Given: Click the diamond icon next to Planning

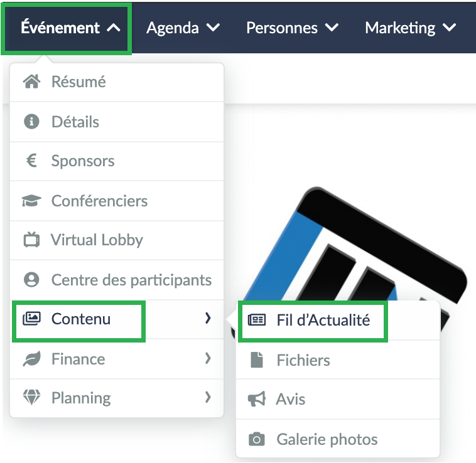Looking at the screenshot, I should (x=31, y=397).
